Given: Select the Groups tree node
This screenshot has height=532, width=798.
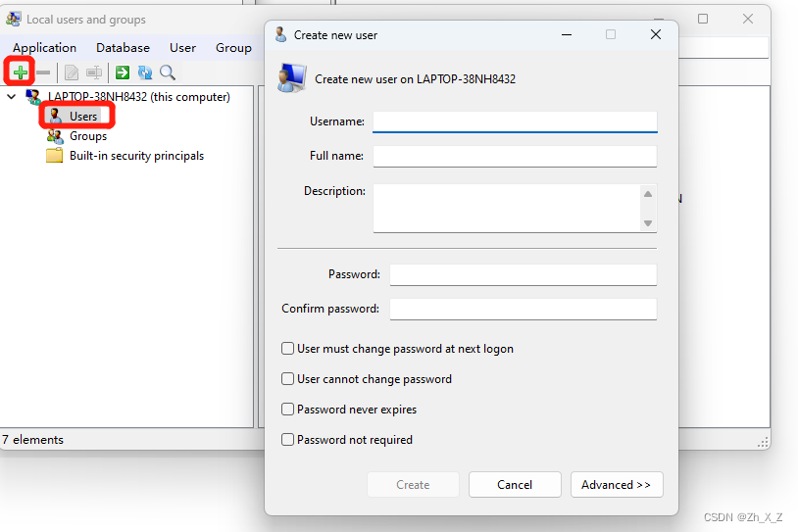Looking at the screenshot, I should pyautogui.click(x=87, y=136).
